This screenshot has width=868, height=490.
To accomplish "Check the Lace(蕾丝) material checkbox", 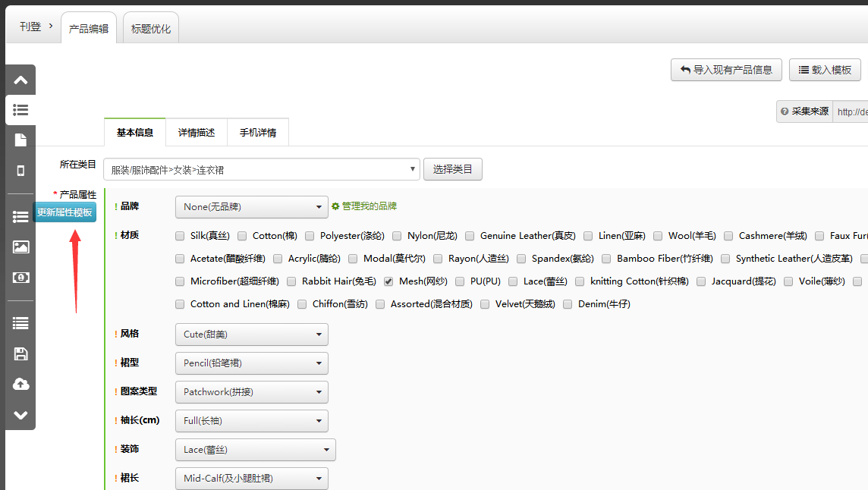I will 513,281.
